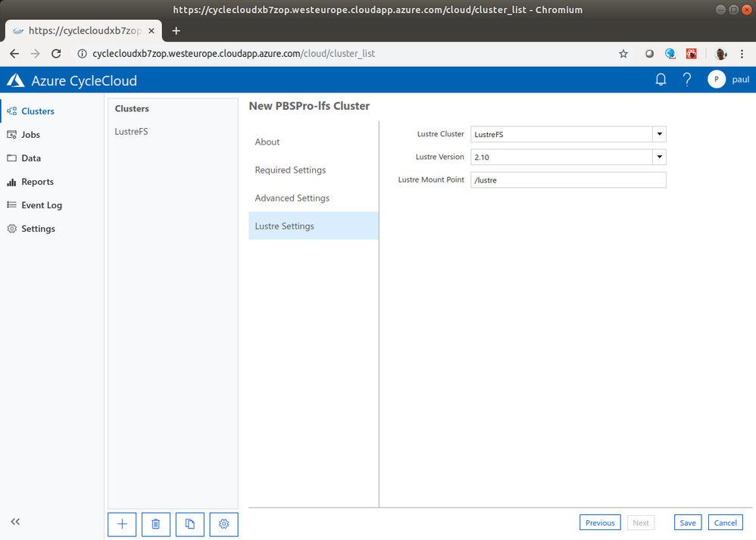756x540 pixels.
Task: Click the Settings gear icon in sidebar
Action: click(11, 229)
